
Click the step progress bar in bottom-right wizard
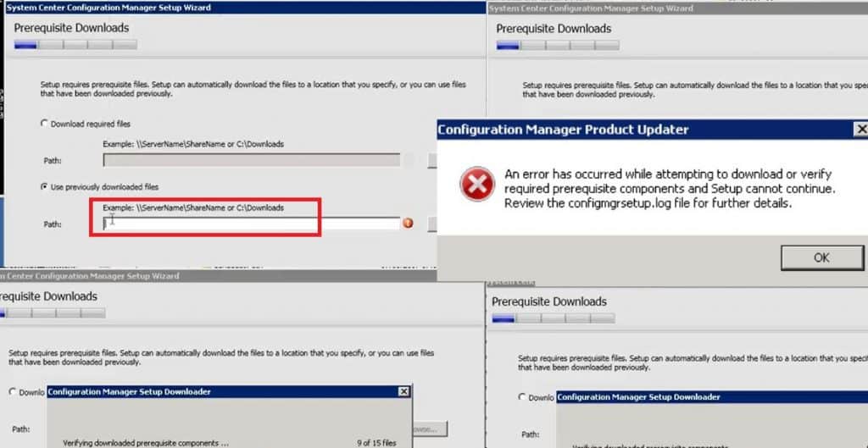[553, 318]
